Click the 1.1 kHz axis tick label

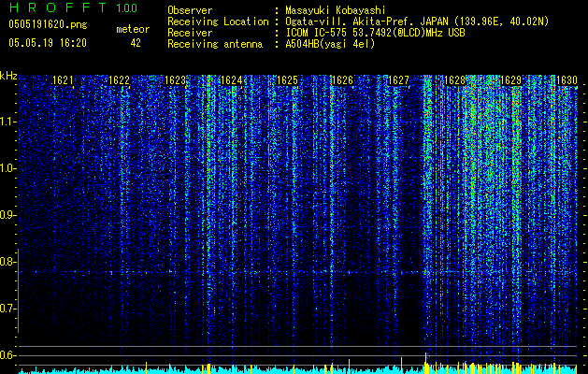8,122
